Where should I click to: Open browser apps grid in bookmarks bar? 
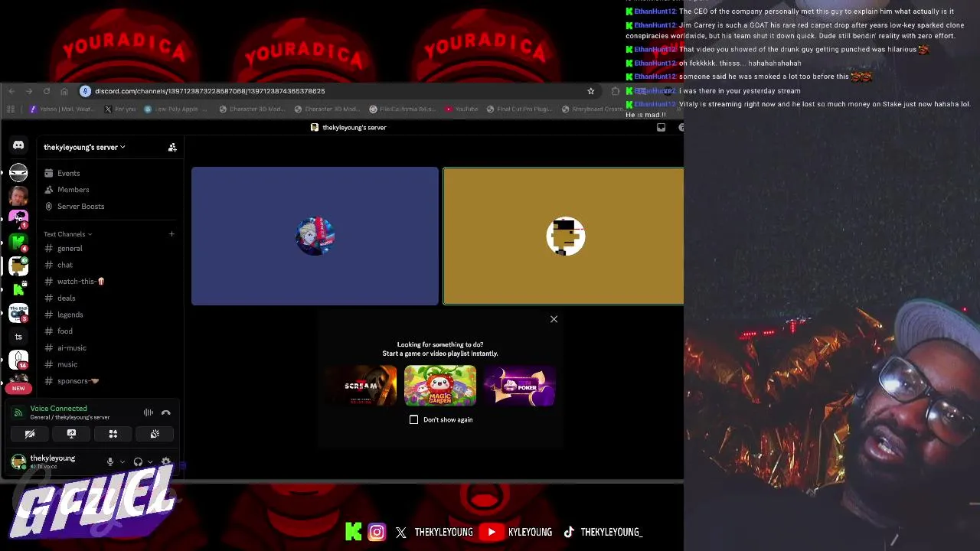pos(11,109)
